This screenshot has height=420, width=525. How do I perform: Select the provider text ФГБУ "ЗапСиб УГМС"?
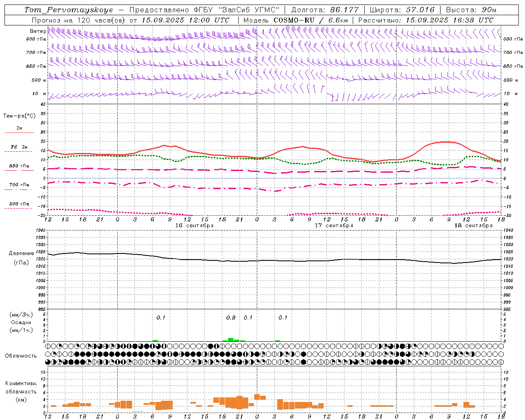tap(236, 10)
